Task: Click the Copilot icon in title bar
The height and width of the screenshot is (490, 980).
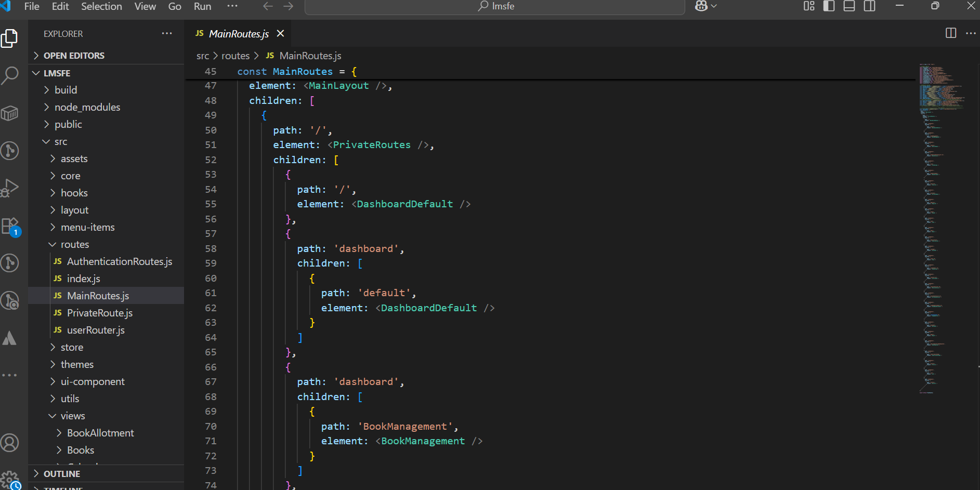Action: pyautogui.click(x=701, y=6)
